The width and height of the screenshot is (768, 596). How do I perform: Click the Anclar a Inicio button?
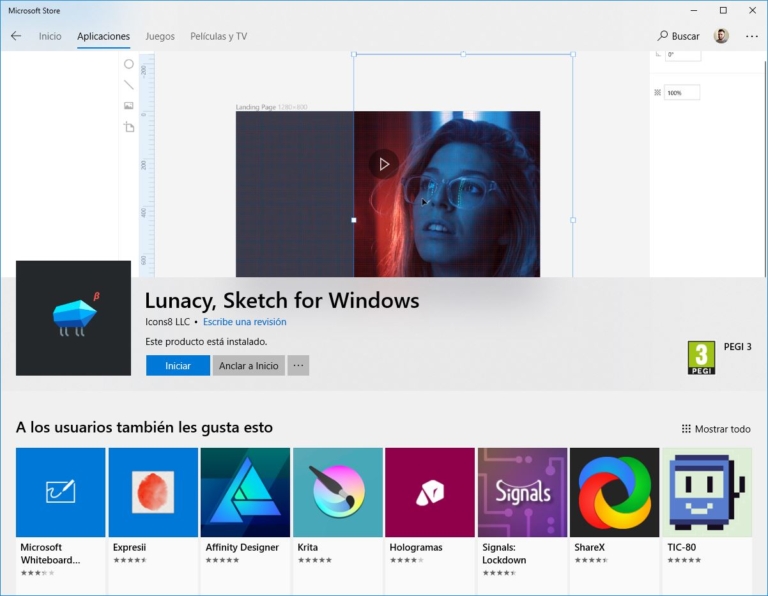(x=249, y=366)
